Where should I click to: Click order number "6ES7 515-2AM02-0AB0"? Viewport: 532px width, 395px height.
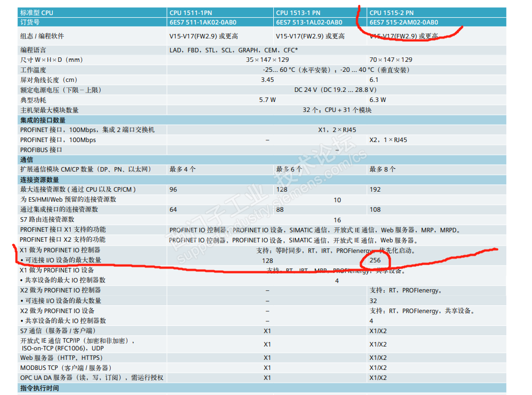coord(404,22)
